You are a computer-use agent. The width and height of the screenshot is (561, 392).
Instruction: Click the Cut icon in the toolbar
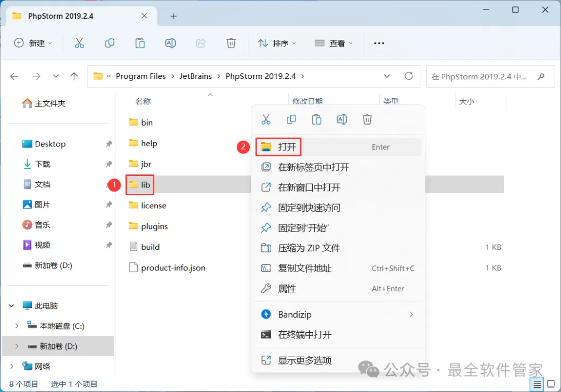(79, 43)
